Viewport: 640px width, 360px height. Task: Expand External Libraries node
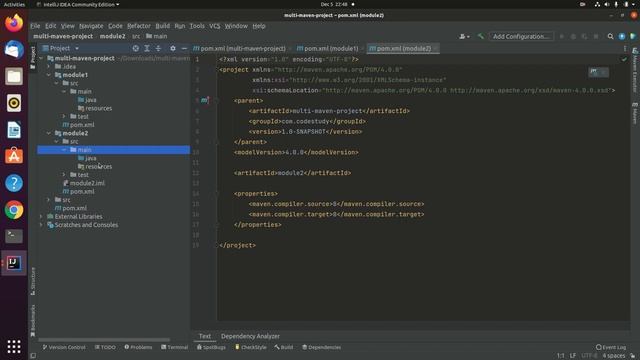pos(41,217)
